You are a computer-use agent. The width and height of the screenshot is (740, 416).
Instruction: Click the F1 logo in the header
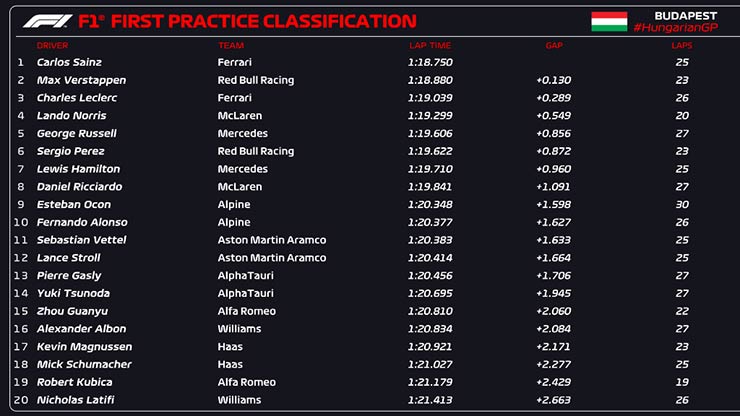(46, 21)
